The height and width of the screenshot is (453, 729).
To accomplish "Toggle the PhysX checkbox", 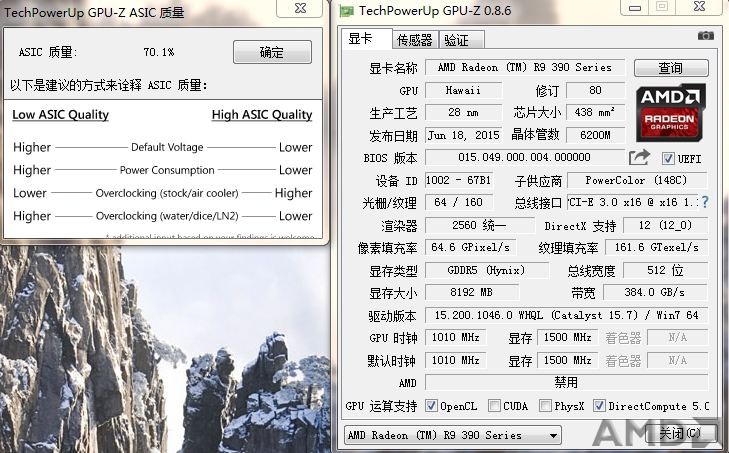I will pos(545,406).
